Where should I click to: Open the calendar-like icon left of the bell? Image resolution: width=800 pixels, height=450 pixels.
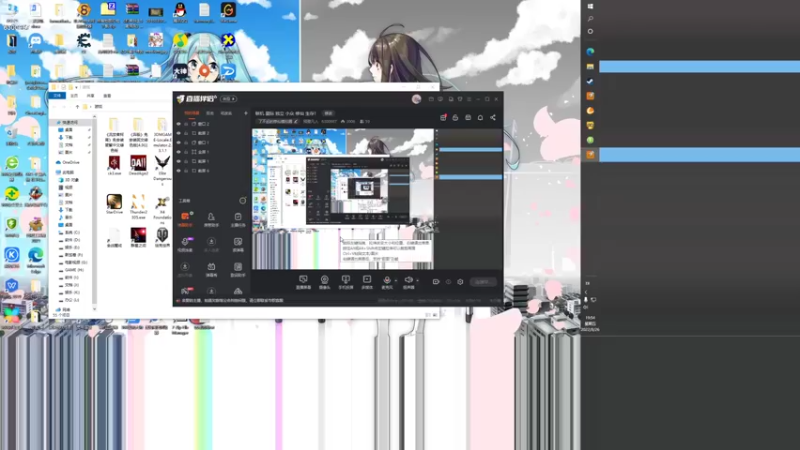[x=468, y=118]
